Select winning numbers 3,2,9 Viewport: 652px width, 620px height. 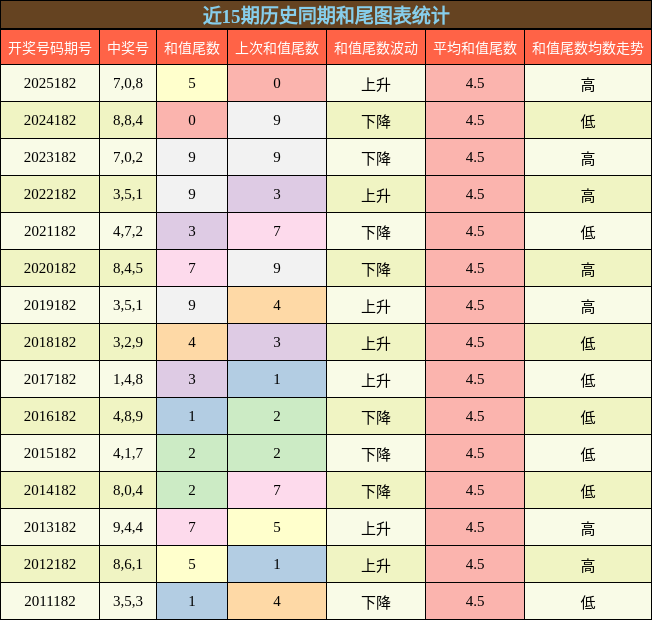pyautogui.click(x=128, y=342)
